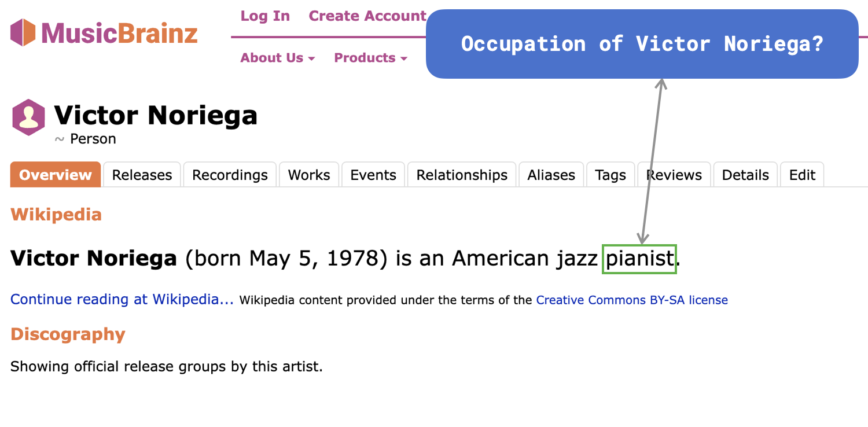This screenshot has width=868, height=427.
Task: Open the Details tab
Action: (746, 175)
